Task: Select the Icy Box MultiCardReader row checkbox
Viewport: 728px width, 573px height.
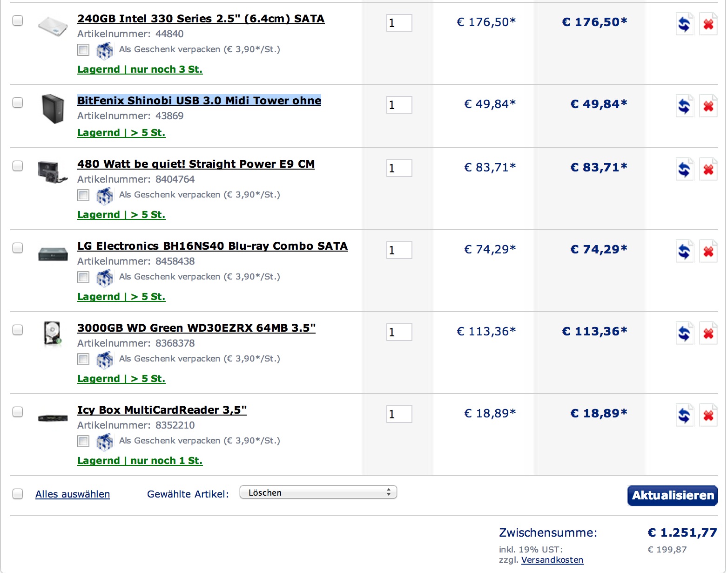Action: (x=18, y=412)
